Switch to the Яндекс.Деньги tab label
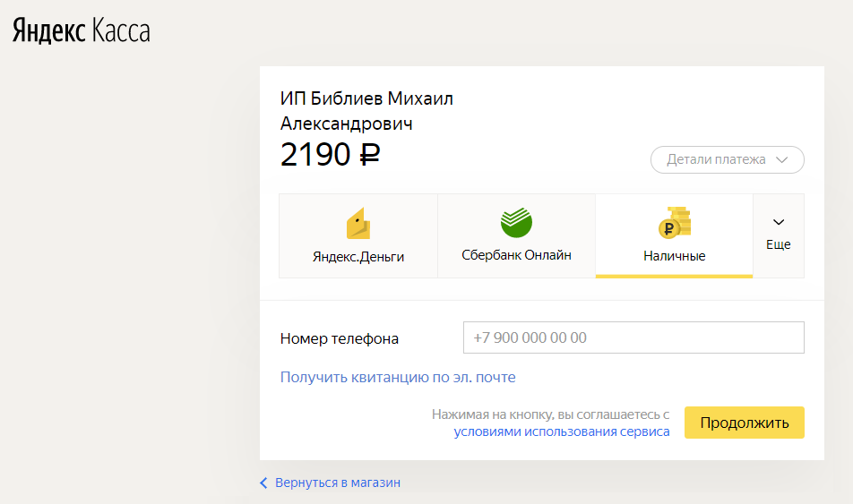 tap(358, 257)
